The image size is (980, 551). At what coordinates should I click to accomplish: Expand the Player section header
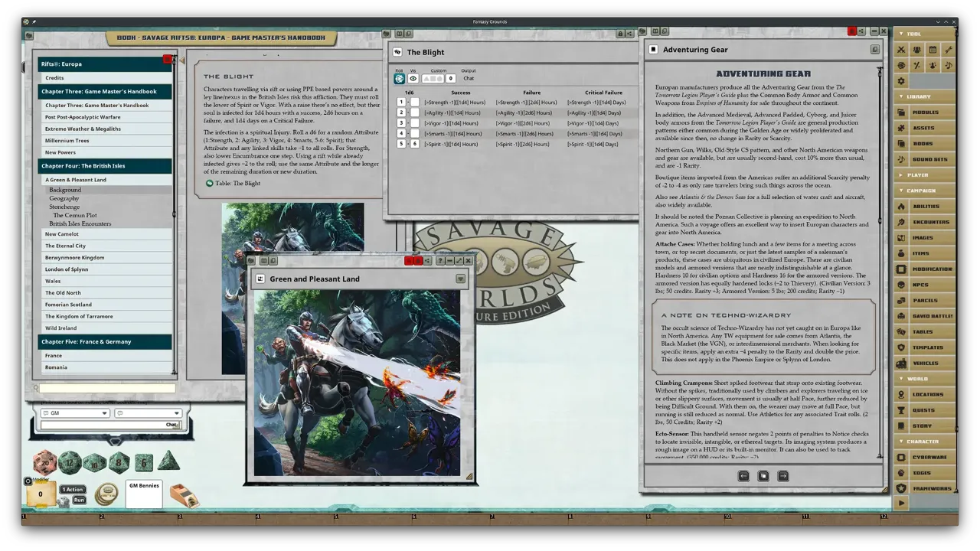[925, 175]
